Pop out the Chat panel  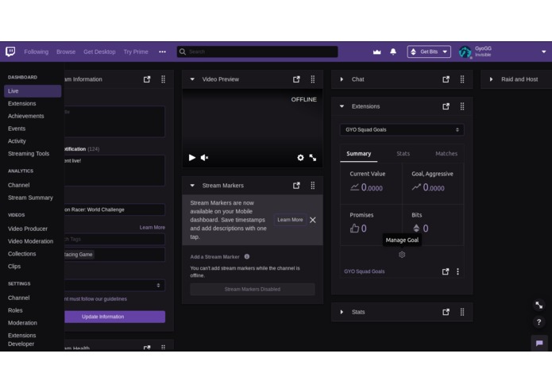coord(446,79)
